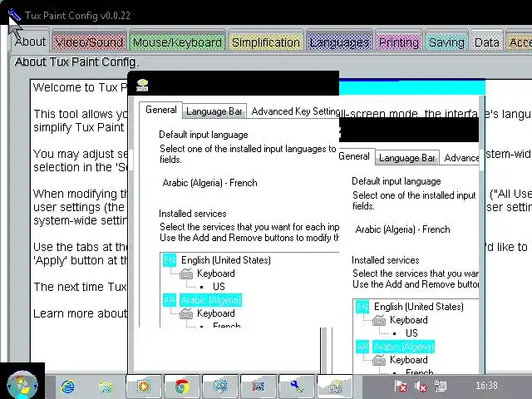Select the Languages tab in Tux Paint Config
Image resolution: width=532 pixels, height=399 pixels.
click(x=339, y=42)
